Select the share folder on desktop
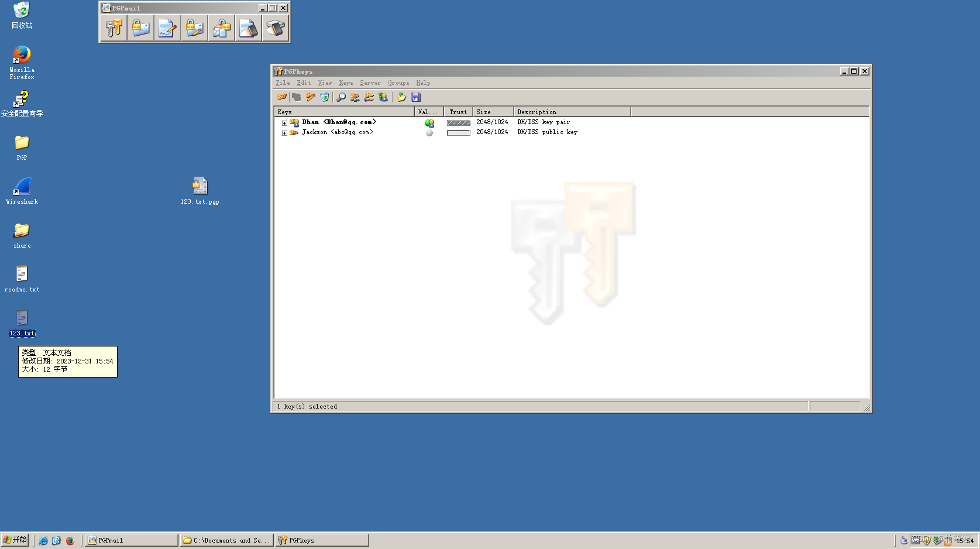Screen dimensions: 980x549 tap(22, 235)
